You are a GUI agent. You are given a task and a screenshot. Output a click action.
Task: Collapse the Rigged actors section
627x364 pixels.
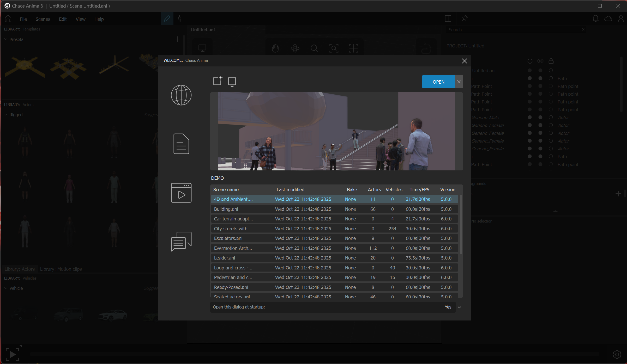tap(6, 115)
